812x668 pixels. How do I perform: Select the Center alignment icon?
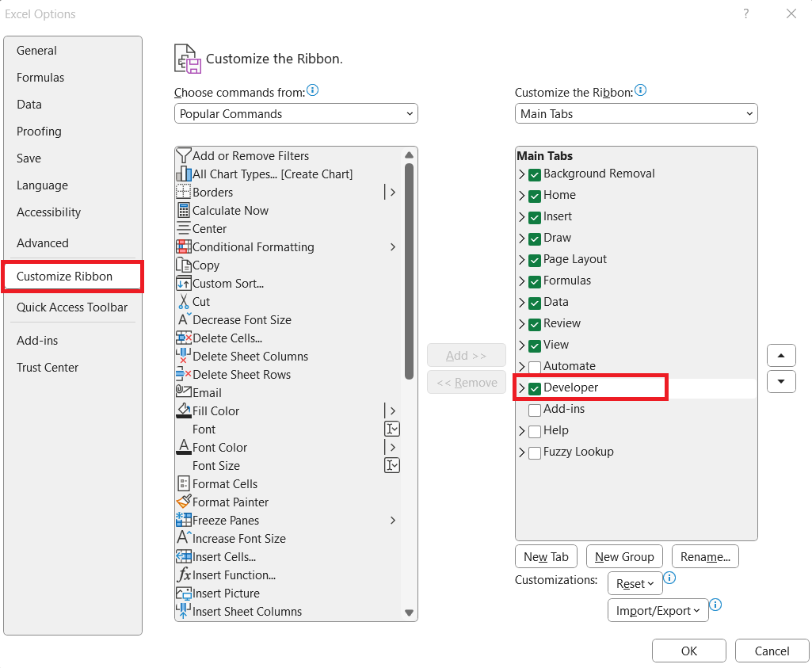(x=183, y=228)
